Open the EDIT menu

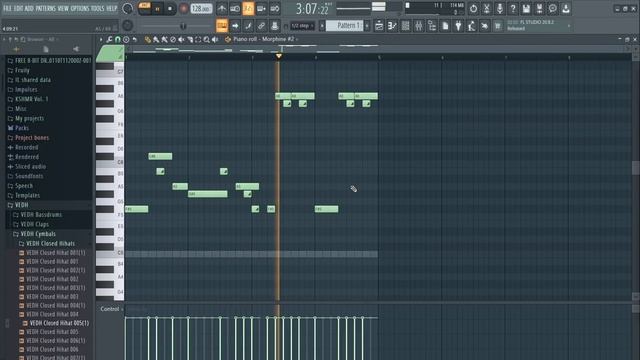point(18,8)
